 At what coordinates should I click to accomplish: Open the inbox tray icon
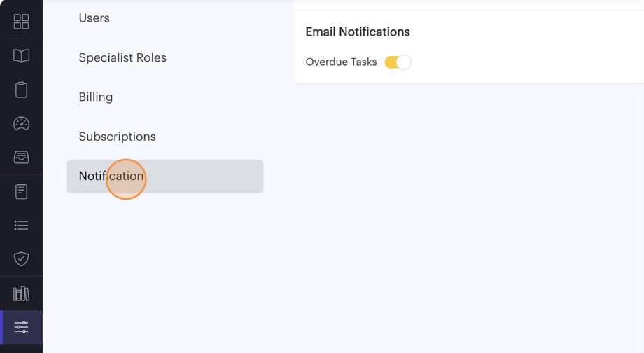click(x=21, y=158)
